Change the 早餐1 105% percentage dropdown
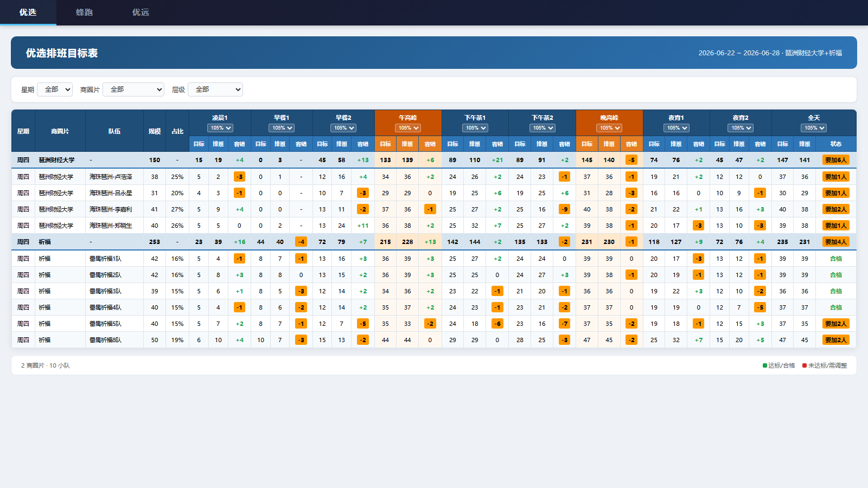868x488 pixels. click(x=282, y=128)
